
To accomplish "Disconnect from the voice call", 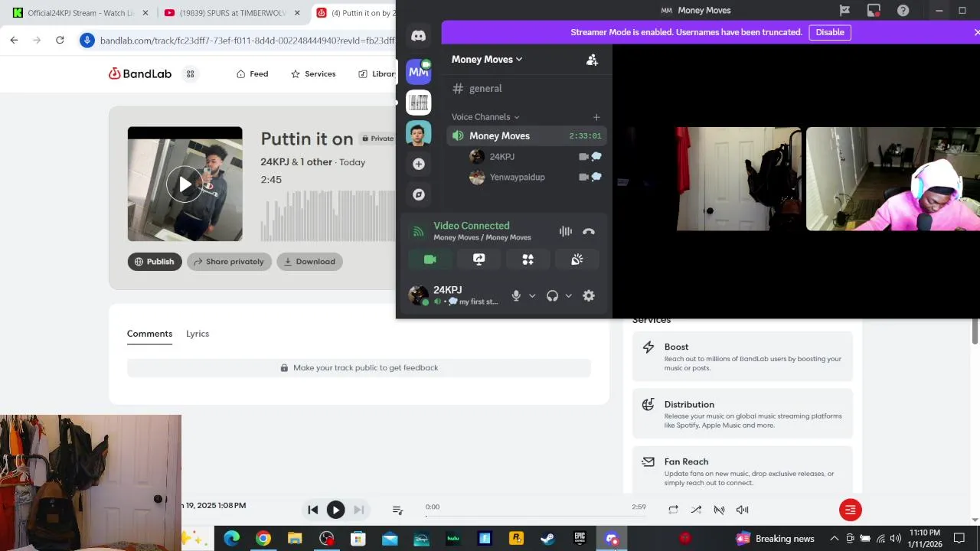I will 588,231.
